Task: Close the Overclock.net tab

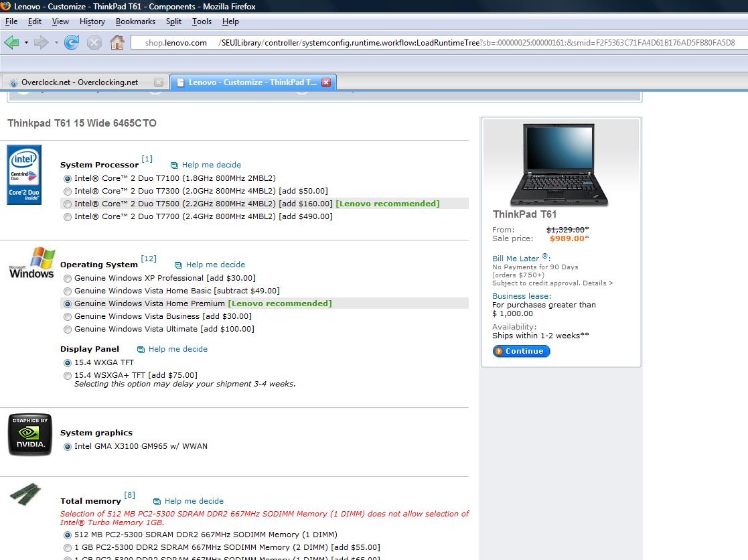Action: (x=159, y=82)
